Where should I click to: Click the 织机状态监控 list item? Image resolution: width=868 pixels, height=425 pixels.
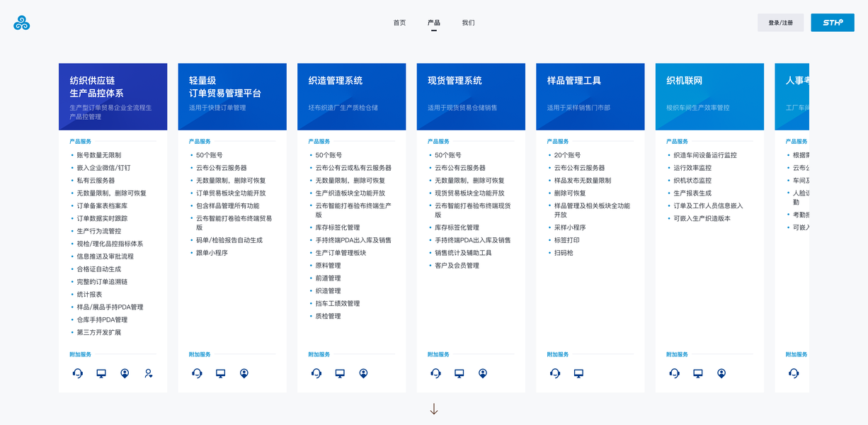point(692,181)
